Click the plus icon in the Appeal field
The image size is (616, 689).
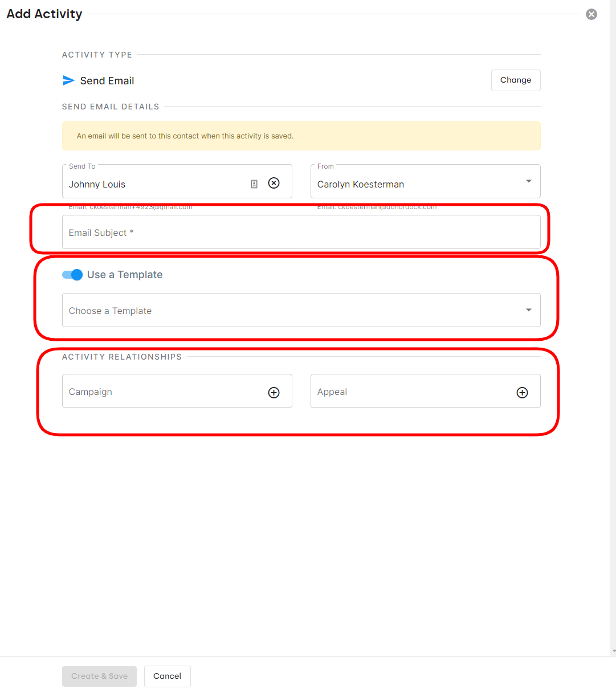click(522, 392)
